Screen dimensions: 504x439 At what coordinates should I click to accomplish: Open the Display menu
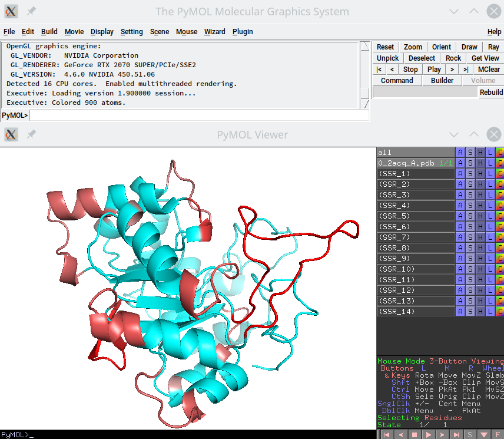tap(102, 31)
